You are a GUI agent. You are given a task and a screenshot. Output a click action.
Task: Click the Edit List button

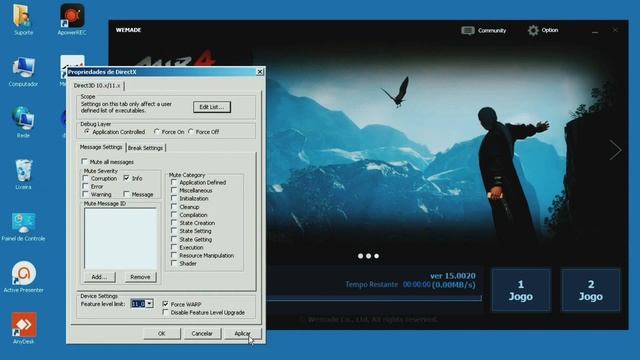pos(212,107)
